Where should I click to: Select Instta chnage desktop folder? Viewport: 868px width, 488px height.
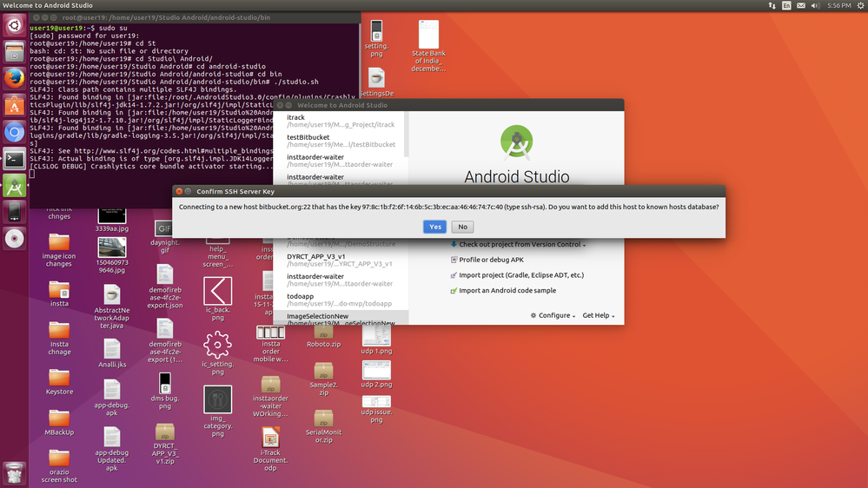59,339
